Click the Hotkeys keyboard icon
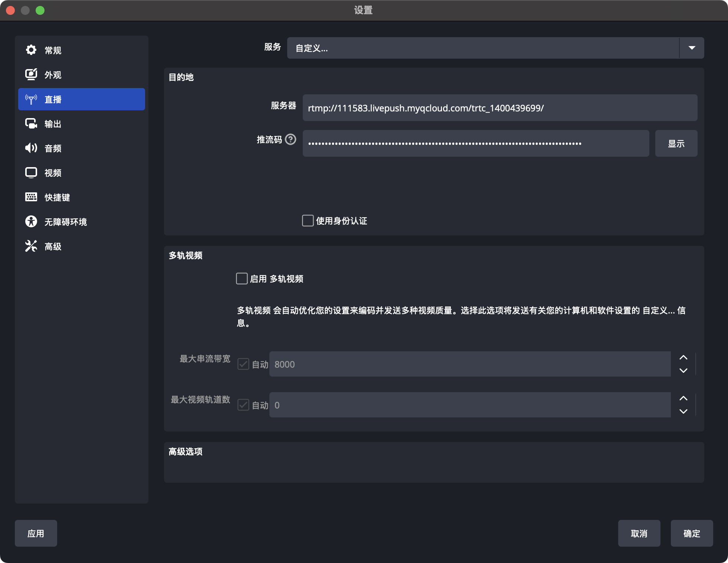 (31, 197)
